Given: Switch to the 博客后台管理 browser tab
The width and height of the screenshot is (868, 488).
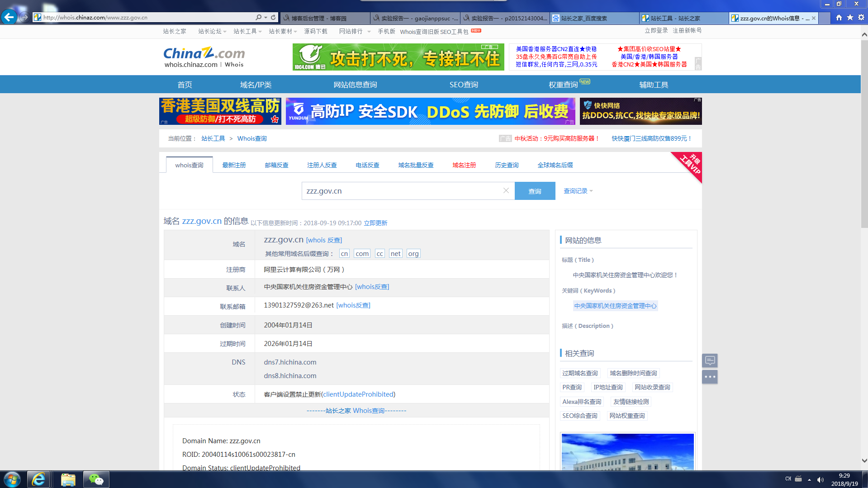Looking at the screenshot, I should (325, 18).
